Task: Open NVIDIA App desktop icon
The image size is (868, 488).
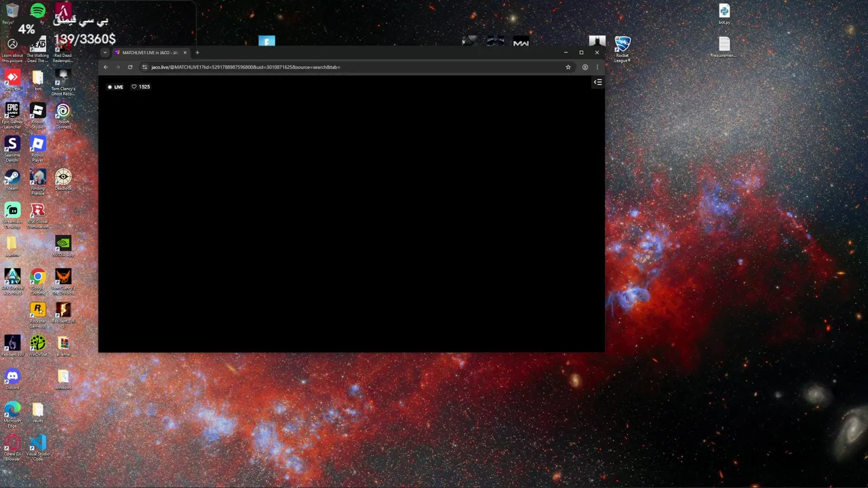Action: tap(63, 246)
